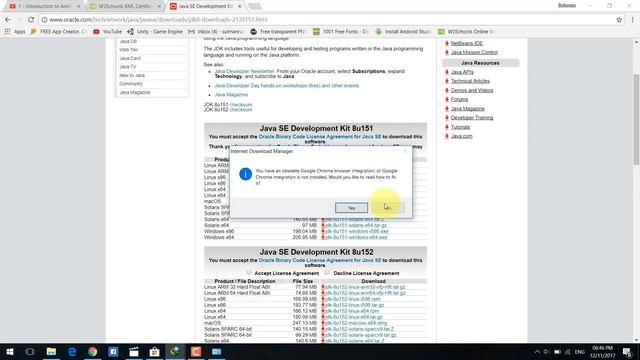This screenshot has height=360, width=640.
Task: Open Java Developer Day hands-on workshops link
Action: (x=287, y=86)
